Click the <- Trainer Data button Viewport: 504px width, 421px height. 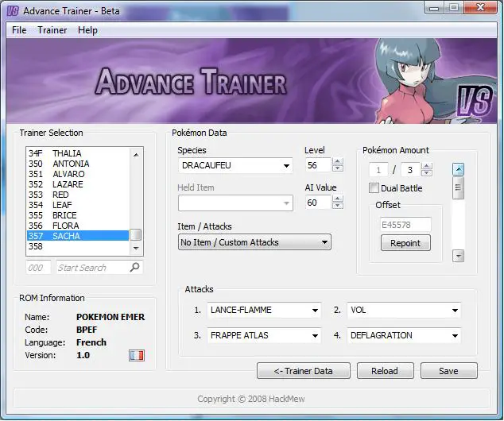pos(304,371)
